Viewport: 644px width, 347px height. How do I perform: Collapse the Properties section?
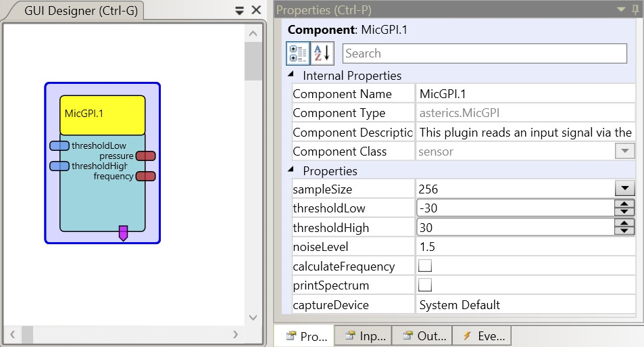(x=291, y=170)
